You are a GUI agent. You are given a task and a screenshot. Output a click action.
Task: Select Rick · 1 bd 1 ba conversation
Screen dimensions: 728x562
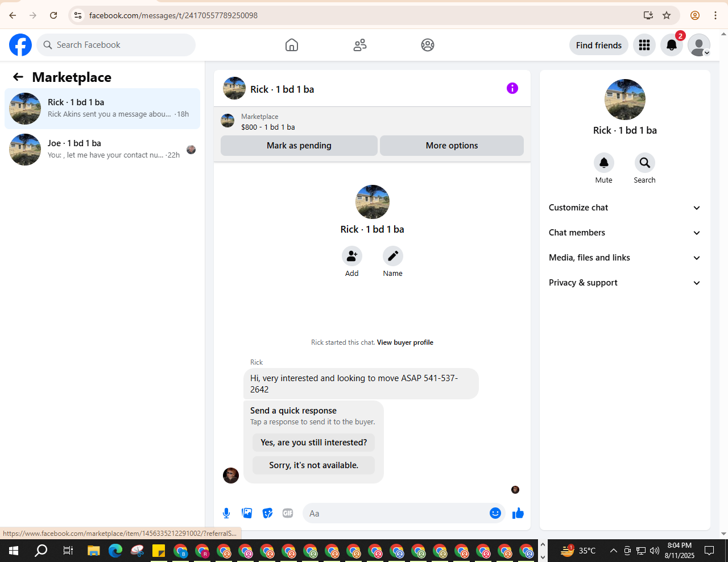coord(102,109)
